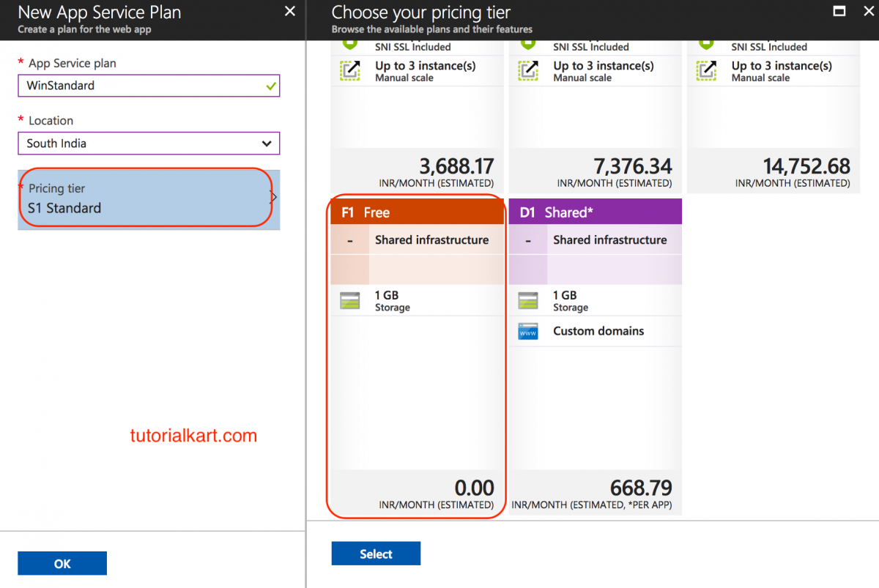The width and height of the screenshot is (879, 588).
Task: Click the OK button
Action: tap(62, 562)
